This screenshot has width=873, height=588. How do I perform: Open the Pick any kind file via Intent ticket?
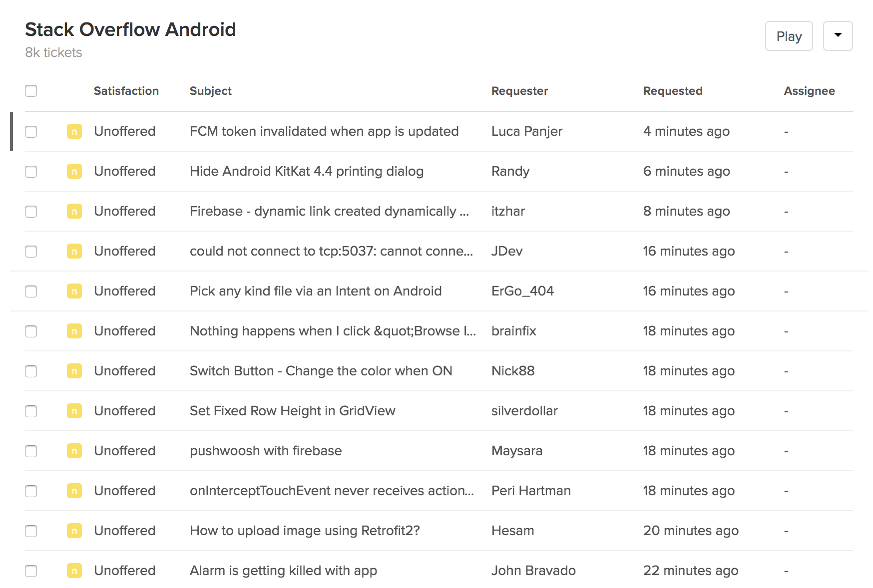tap(315, 291)
